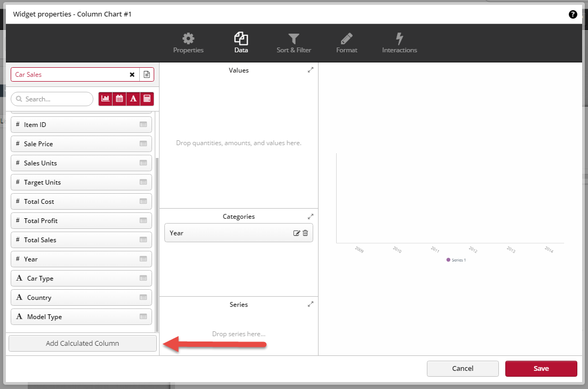Save the widget properties
The height and width of the screenshot is (389, 588).
pos(541,368)
